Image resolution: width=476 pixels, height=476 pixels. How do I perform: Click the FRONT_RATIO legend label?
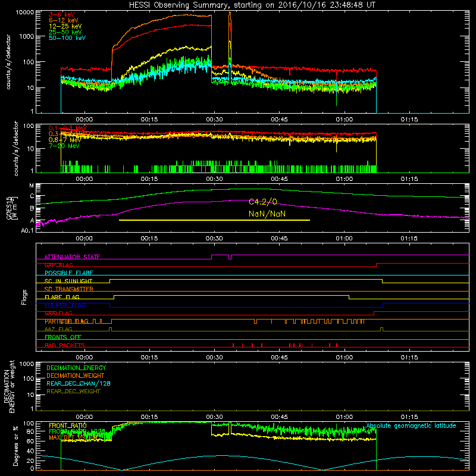[x=68, y=425]
